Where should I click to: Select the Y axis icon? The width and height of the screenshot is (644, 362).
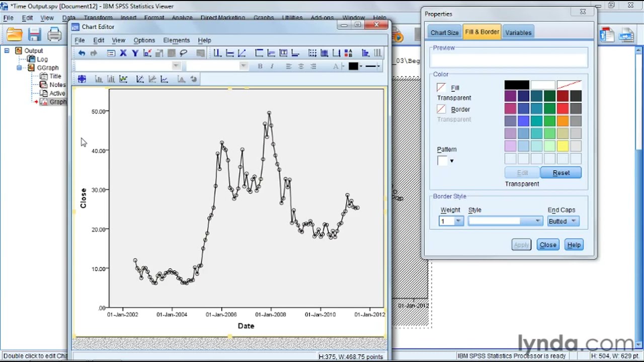click(135, 53)
